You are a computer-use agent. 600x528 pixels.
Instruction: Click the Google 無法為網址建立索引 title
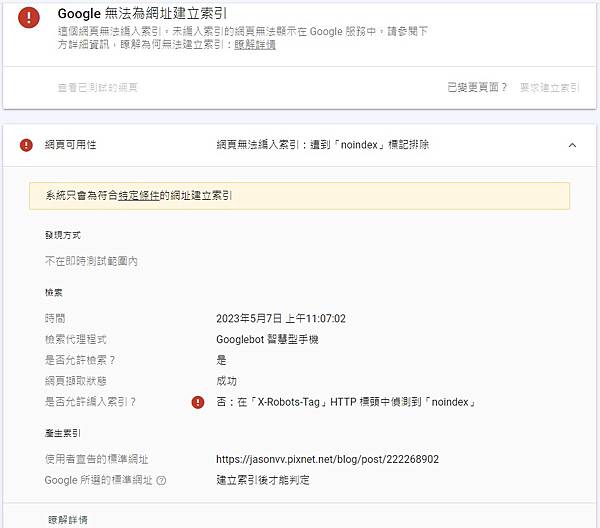pyautogui.click(x=142, y=14)
